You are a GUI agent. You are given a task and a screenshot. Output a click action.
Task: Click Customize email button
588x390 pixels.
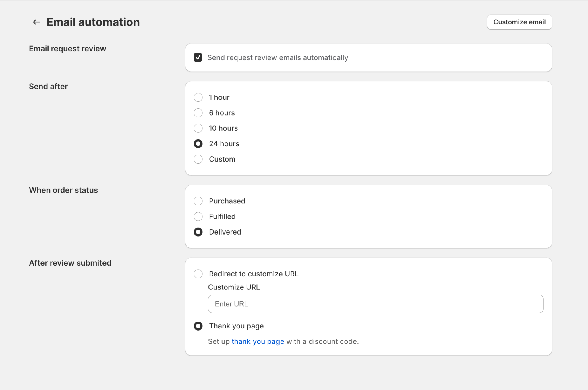pos(519,22)
